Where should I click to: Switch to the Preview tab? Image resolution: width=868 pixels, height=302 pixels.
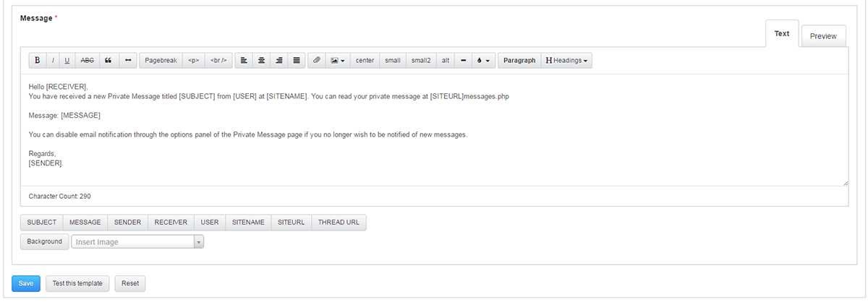point(823,36)
